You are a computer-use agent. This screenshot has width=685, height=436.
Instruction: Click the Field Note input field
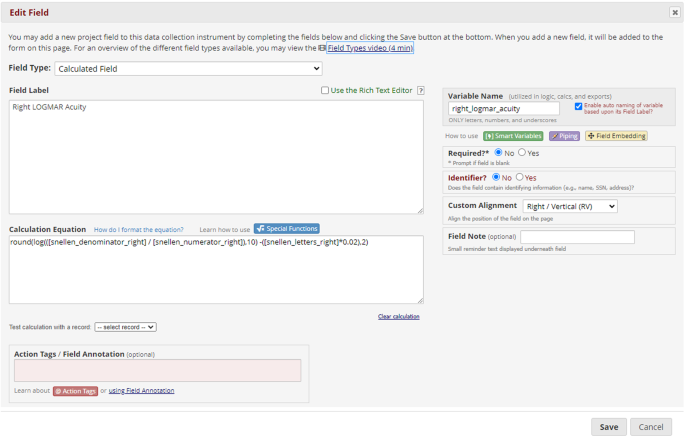[x=578, y=237]
